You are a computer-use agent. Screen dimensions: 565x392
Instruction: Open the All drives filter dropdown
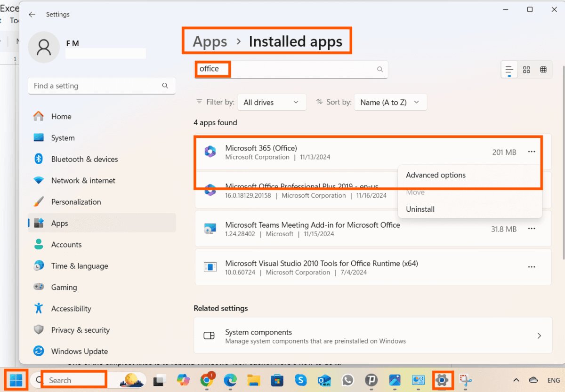pyautogui.click(x=272, y=102)
